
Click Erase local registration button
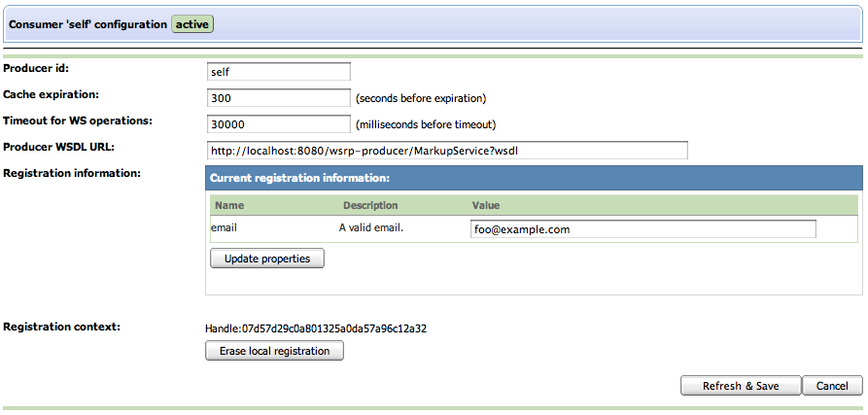click(x=274, y=351)
